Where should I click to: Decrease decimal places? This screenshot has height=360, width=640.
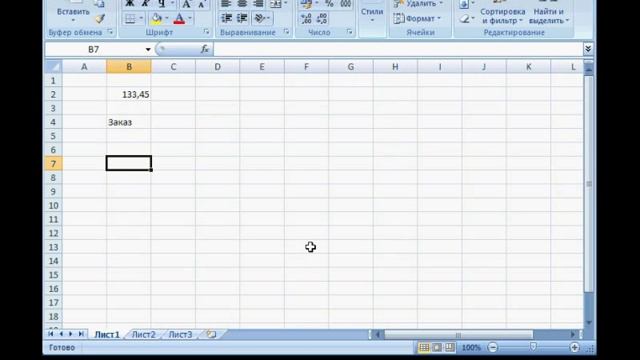[322, 18]
